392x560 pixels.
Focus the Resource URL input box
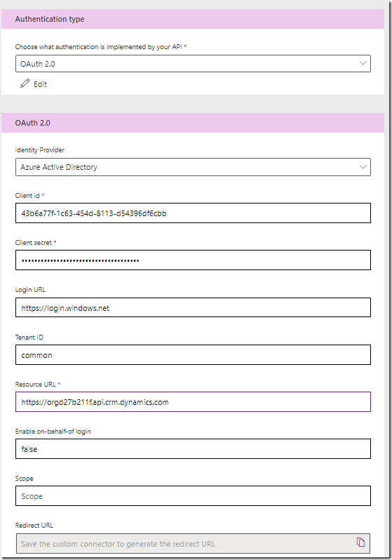coord(193,402)
